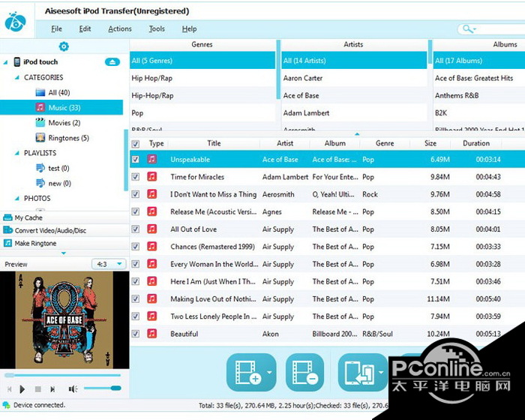The height and width of the screenshot is (420, 525).
Task: Open the add file button dropdown arrow
Action: click(269, 372)
